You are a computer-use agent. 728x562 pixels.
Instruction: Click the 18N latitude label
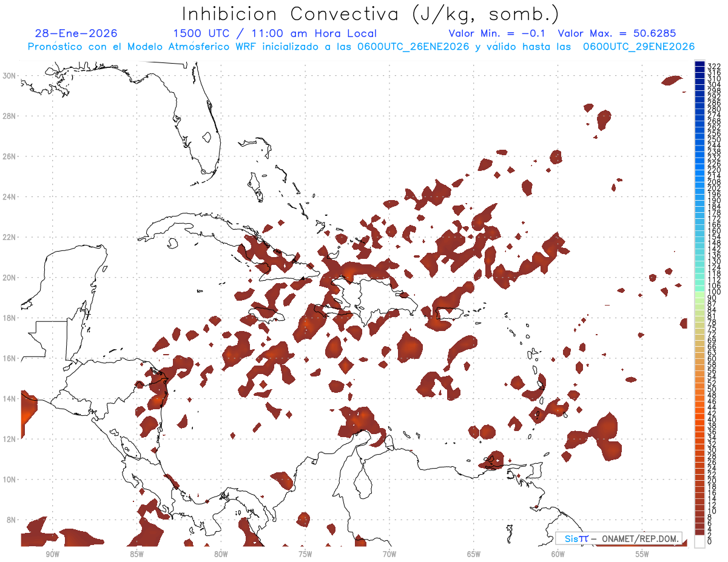[x=10, y=318]
